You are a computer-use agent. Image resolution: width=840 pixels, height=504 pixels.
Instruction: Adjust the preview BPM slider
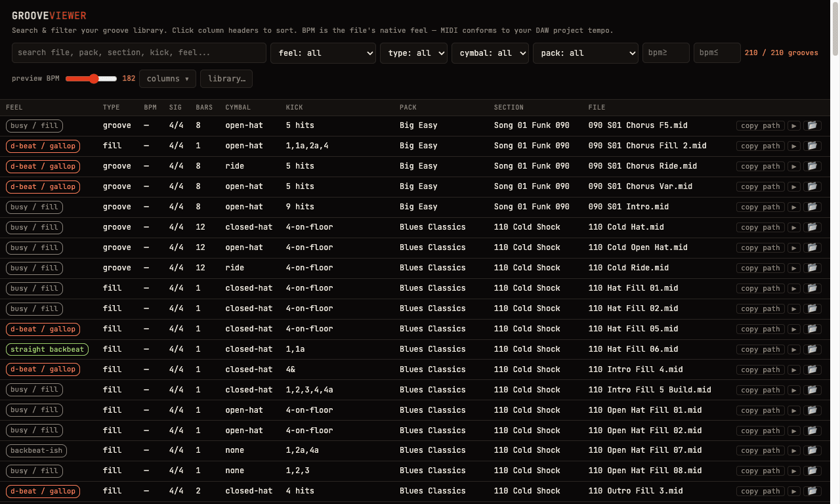(x=91, y=79)
